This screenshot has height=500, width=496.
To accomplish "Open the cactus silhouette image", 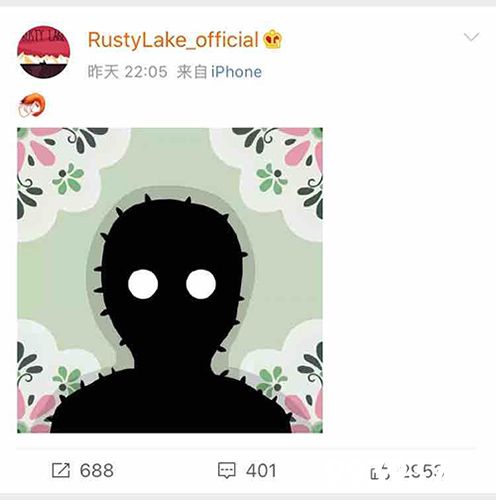I will (x=170, y=280).
